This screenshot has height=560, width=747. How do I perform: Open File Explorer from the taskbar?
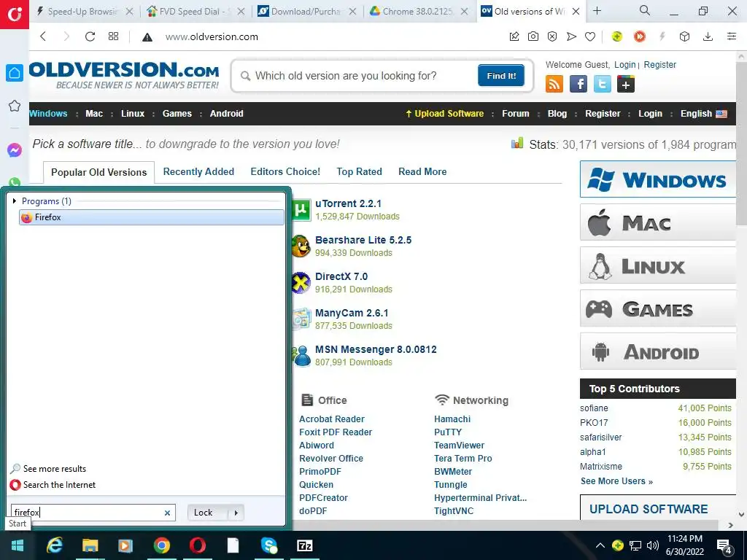point(90,545)
